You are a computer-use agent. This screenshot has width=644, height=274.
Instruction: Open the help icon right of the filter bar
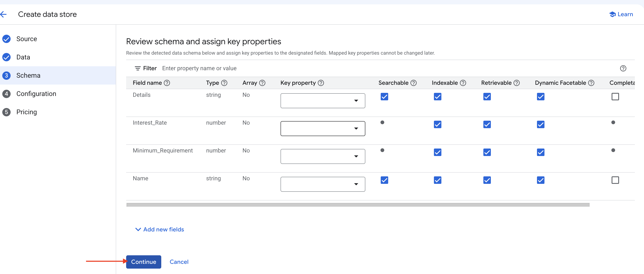pyautogui.click(x=623, y=68)
